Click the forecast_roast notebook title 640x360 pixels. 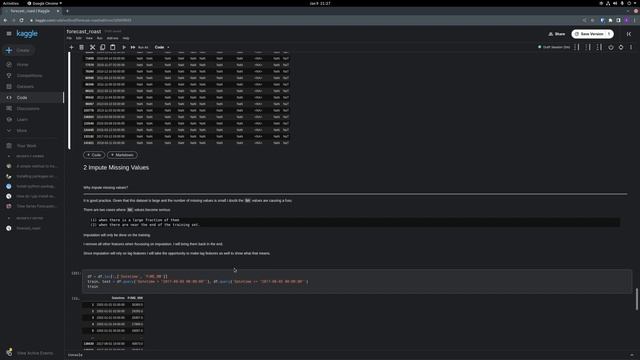click(84, 31)
